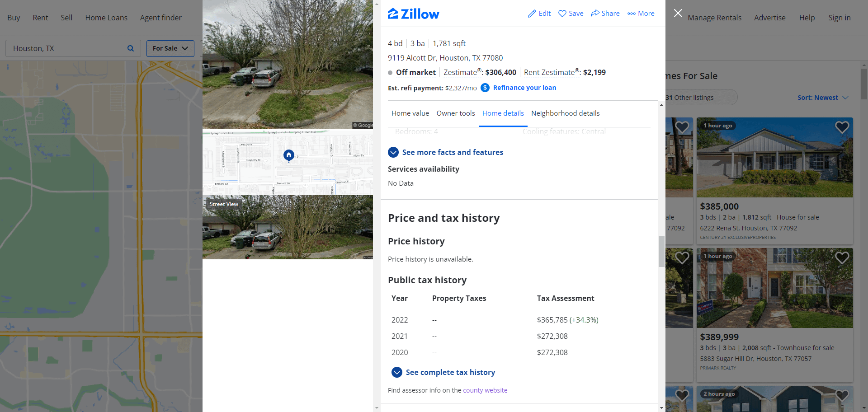
Task: Click the scroll up arrow of the details panel
Action: [661, 105]
